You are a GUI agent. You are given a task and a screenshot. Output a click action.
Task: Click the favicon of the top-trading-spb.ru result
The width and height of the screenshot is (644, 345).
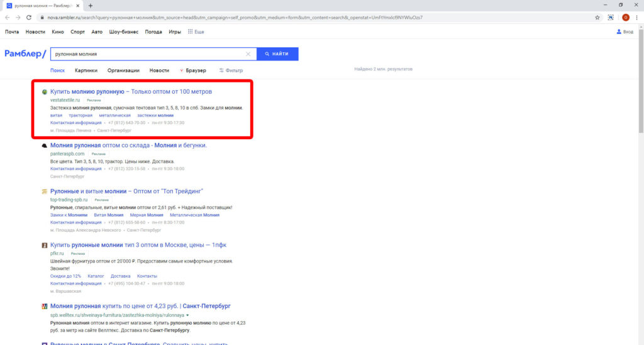tap(45, 191)
